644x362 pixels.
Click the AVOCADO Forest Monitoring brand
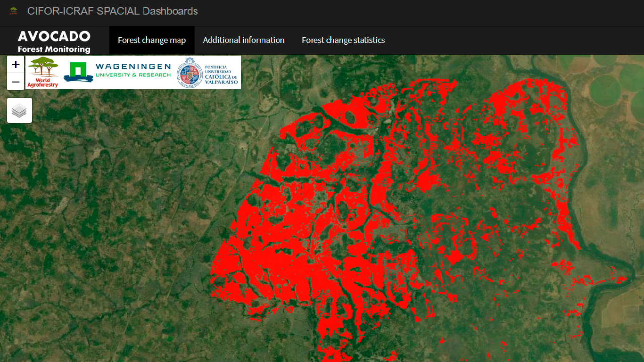[54, 41]
